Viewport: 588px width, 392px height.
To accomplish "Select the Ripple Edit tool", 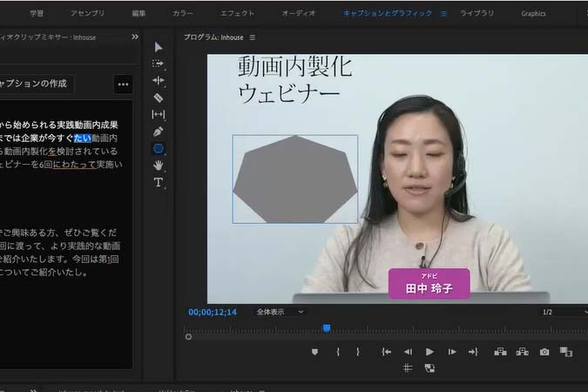I will [x=159, y=81].
